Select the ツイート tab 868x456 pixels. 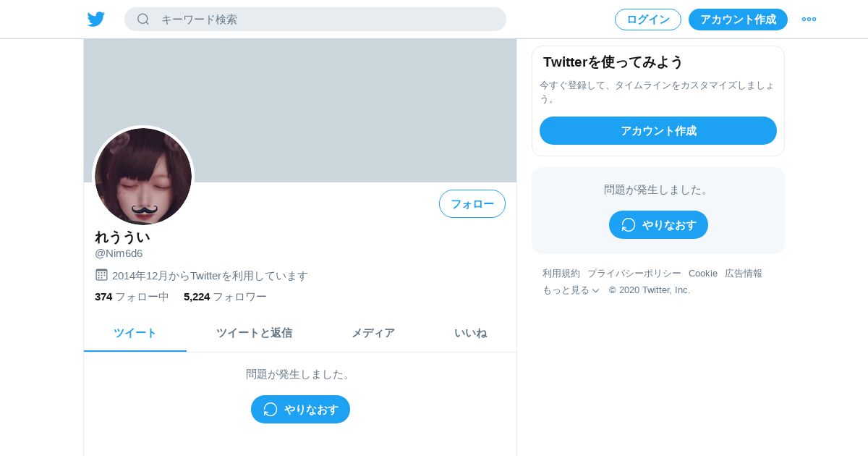tap(135, 333)
